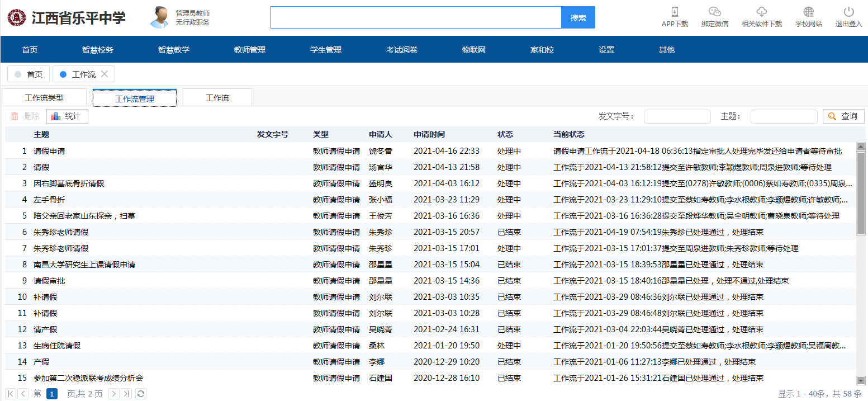Click the page number field
The width and height of the screenshot is (868, 401).
[x=52, y=394]
